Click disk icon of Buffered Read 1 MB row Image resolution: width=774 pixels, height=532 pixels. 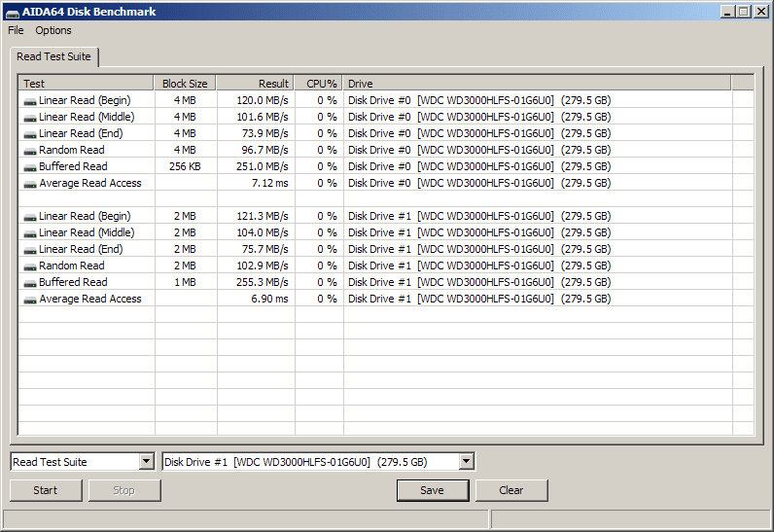(29, 284)
